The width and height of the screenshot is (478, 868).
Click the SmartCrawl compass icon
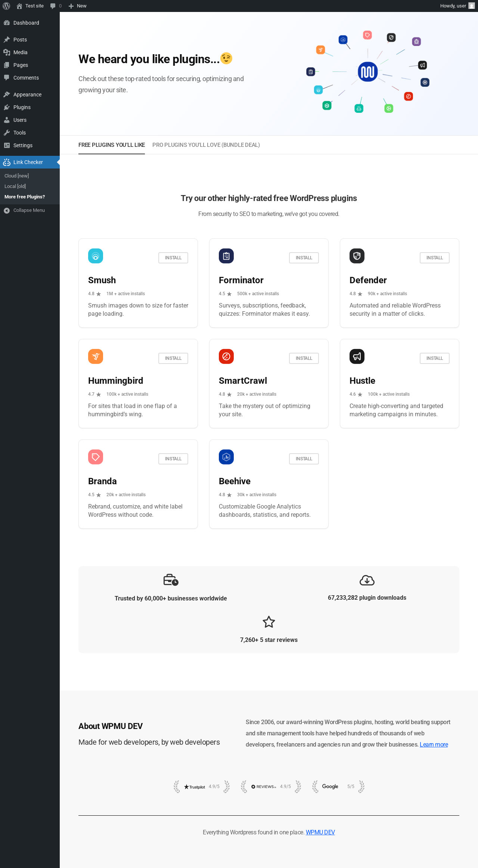[x=226, y=356]
